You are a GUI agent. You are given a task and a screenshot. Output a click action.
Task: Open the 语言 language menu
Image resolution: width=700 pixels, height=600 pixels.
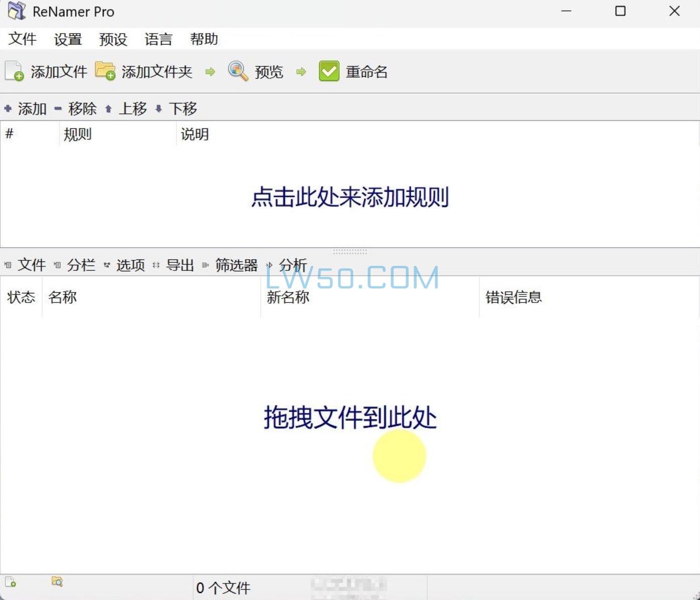click(158, 39)
